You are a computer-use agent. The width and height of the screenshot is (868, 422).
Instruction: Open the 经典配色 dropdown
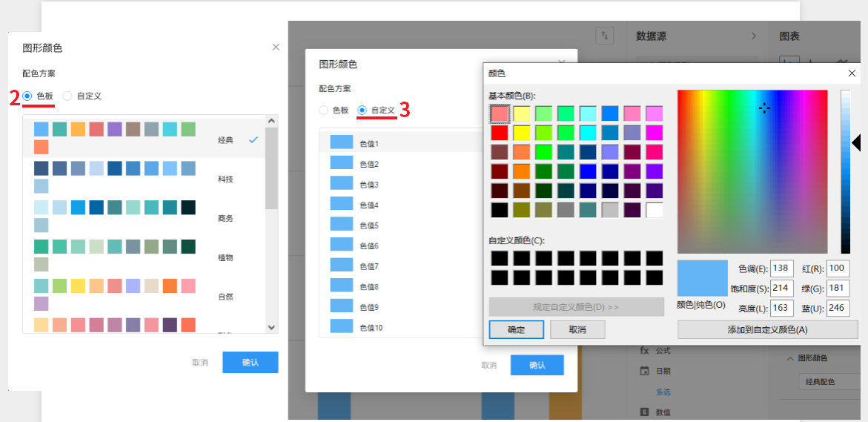coord(830,382)
